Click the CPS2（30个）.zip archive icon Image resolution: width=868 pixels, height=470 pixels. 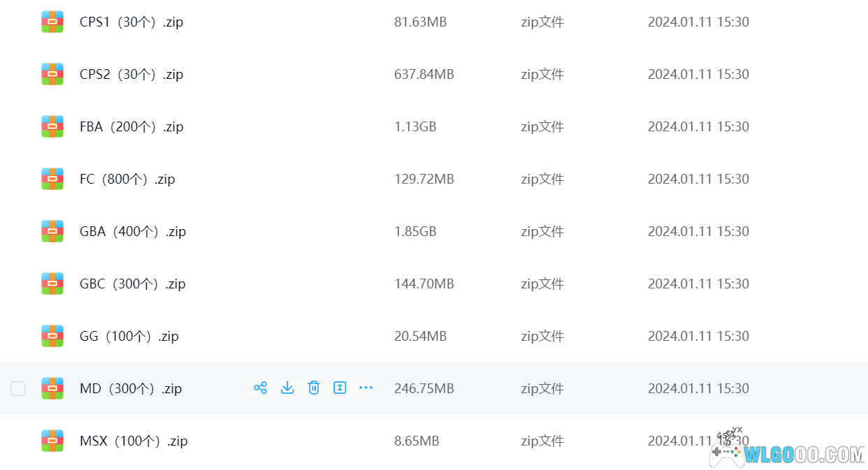tap(52, 74)
